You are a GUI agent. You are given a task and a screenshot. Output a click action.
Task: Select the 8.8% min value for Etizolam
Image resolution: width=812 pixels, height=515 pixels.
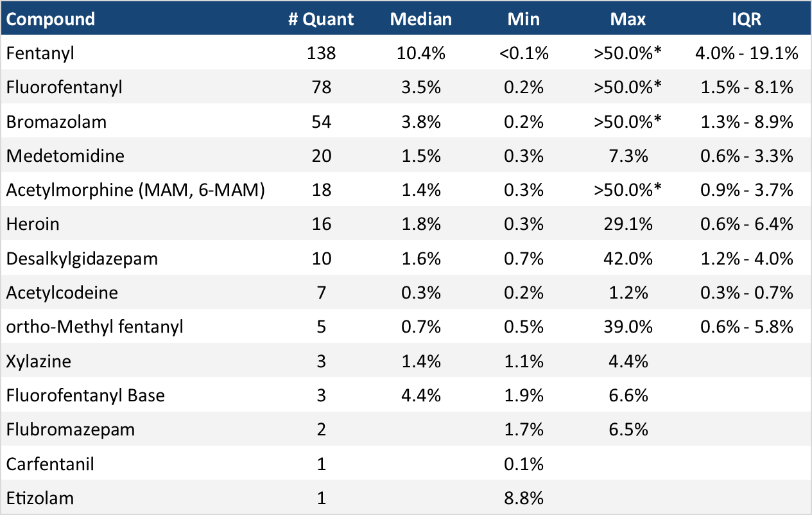pyautogui.click(x=524, y=498)
